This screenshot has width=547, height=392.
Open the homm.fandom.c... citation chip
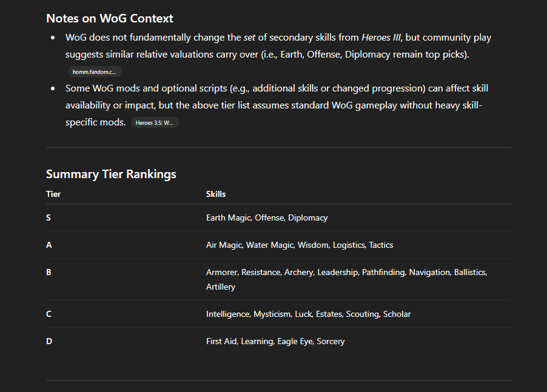click(95, 71)
